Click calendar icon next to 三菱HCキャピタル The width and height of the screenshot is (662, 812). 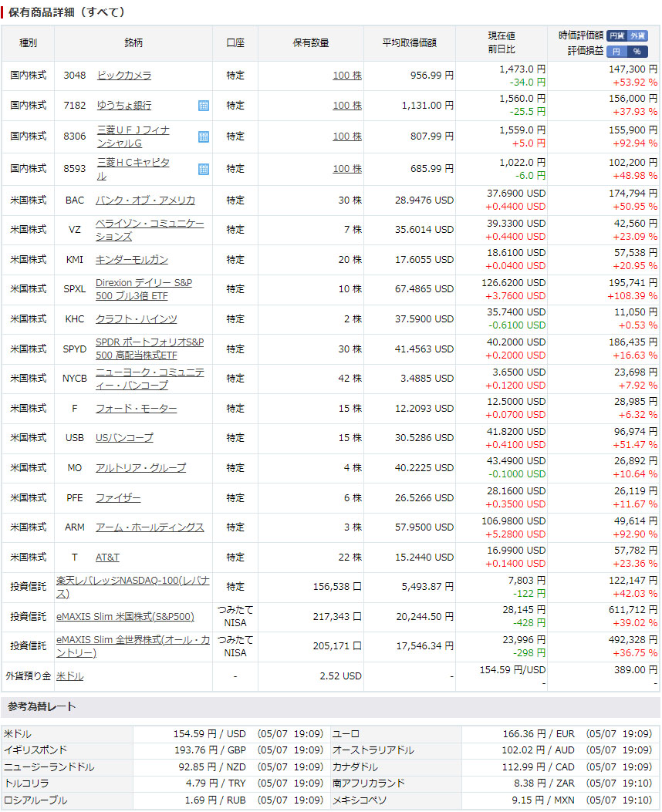[204, 169]
